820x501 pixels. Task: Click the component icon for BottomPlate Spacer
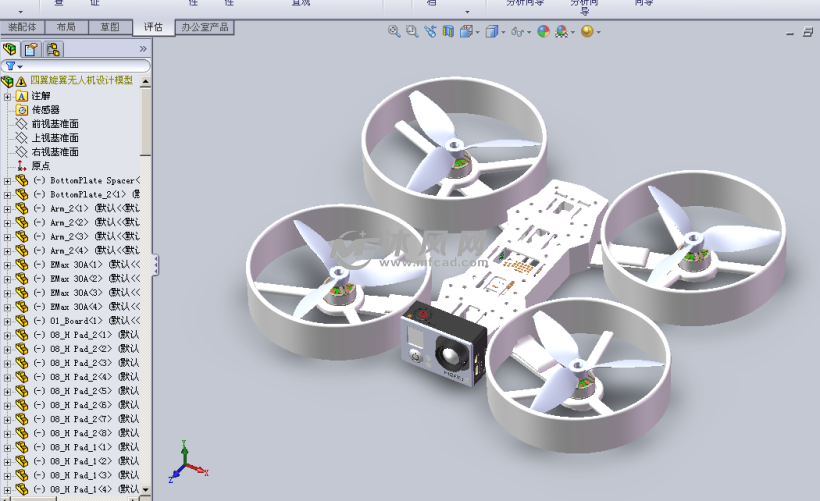point(21,180)
